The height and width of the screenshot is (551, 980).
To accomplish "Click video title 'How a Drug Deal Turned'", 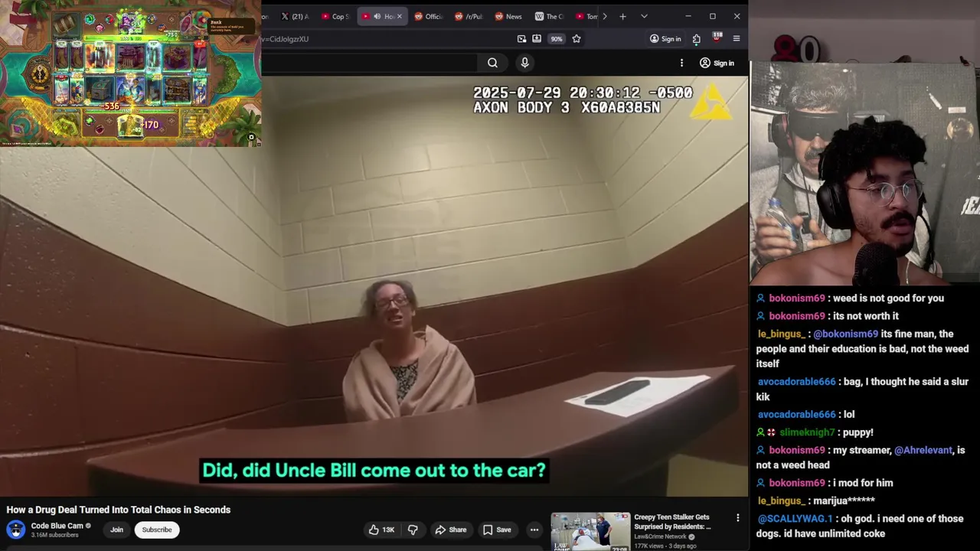I will tap(119, 510).
